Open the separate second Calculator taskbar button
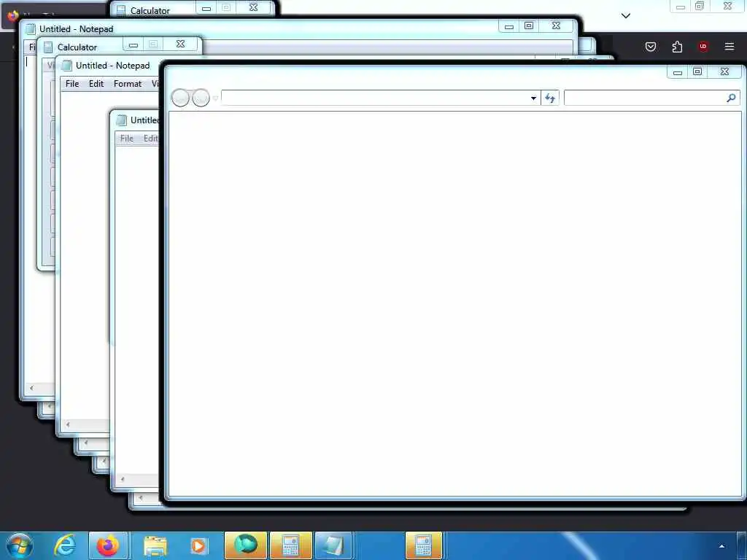 point(424,545)
